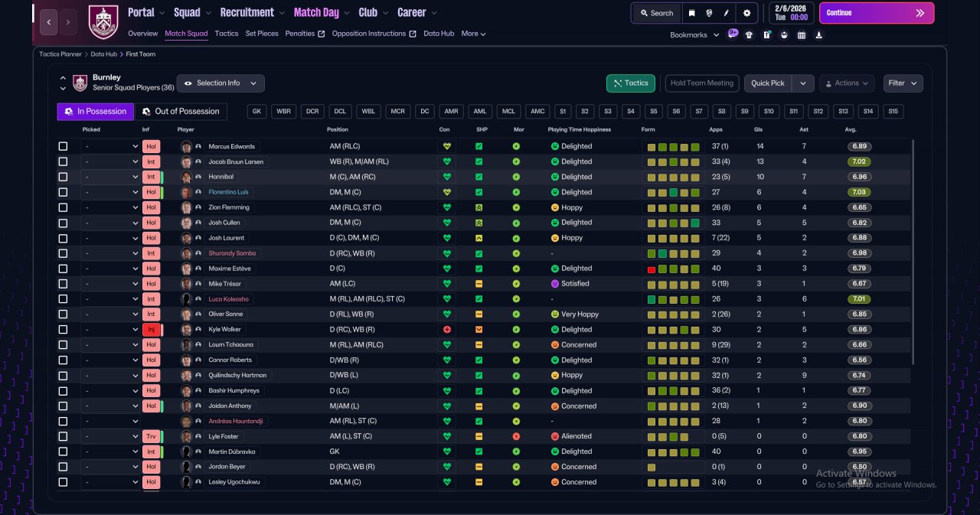The height and width of the screenshot is (515, 980).
Task: Select the Out of Possession button
Action: pos(181,112)
